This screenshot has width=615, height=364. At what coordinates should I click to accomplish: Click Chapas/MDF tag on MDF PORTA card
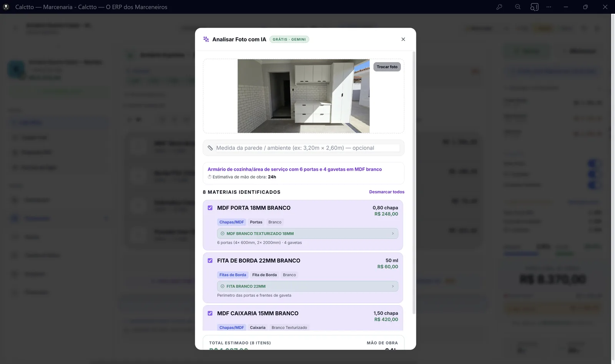(232, 222)
